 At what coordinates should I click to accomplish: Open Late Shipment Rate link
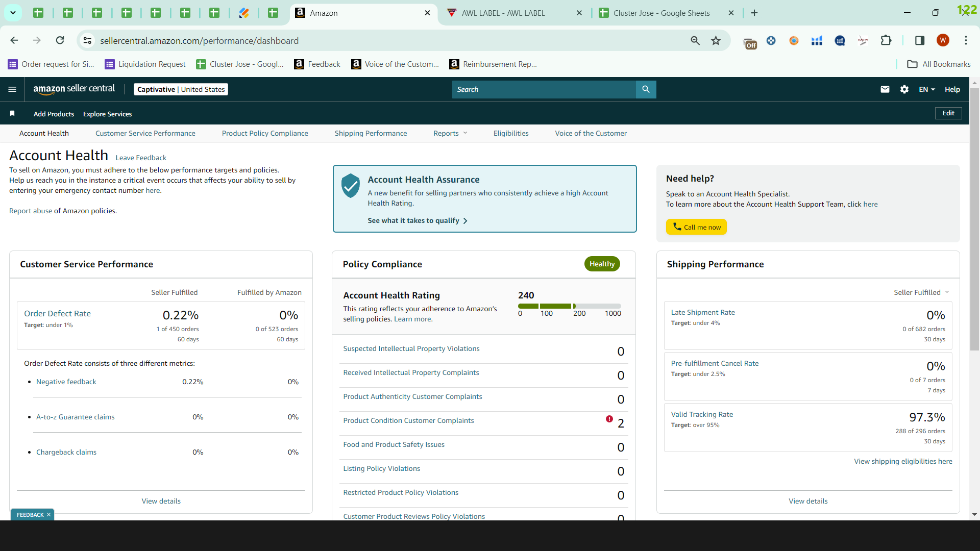pyautogui.click(x=703, y=312)
